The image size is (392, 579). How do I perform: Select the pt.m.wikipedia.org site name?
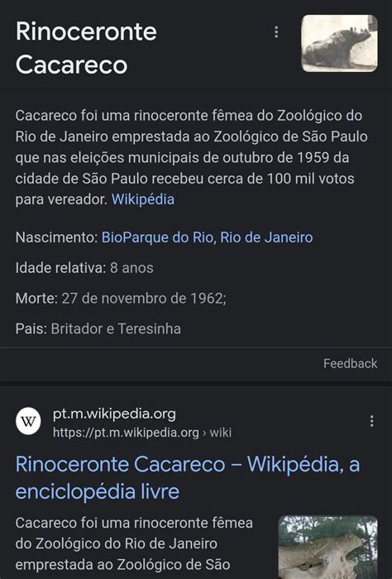(114, 414)
